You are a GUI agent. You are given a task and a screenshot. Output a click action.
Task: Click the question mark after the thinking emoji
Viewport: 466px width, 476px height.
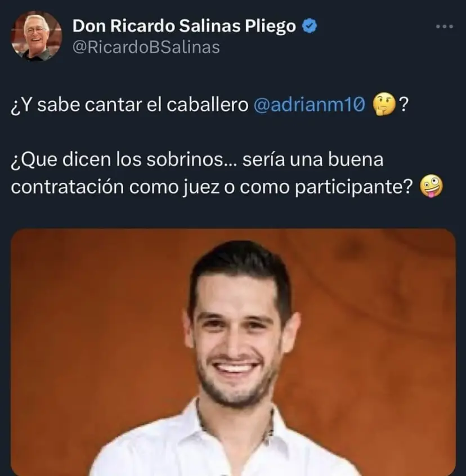(404, 105)
